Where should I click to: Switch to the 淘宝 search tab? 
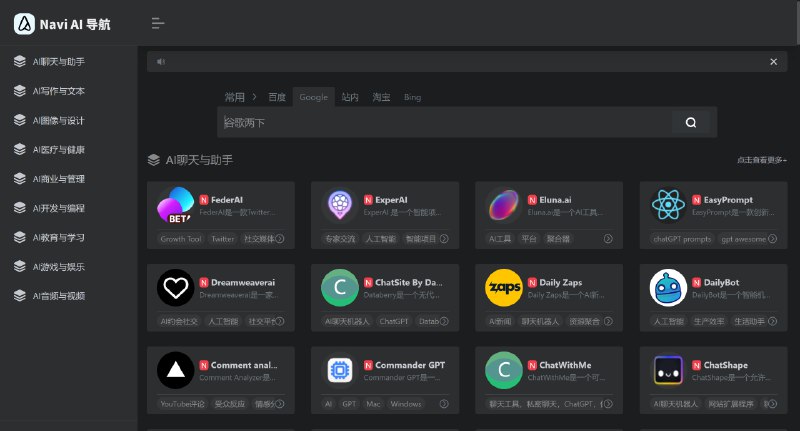pyautogui.click(x=381, y=97)
